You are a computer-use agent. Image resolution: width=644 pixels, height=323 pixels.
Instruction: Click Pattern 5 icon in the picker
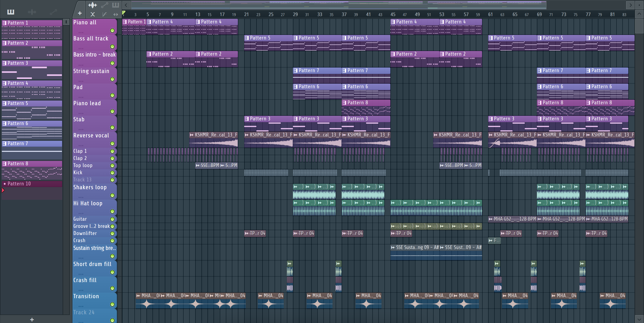[x=4, y=103]
